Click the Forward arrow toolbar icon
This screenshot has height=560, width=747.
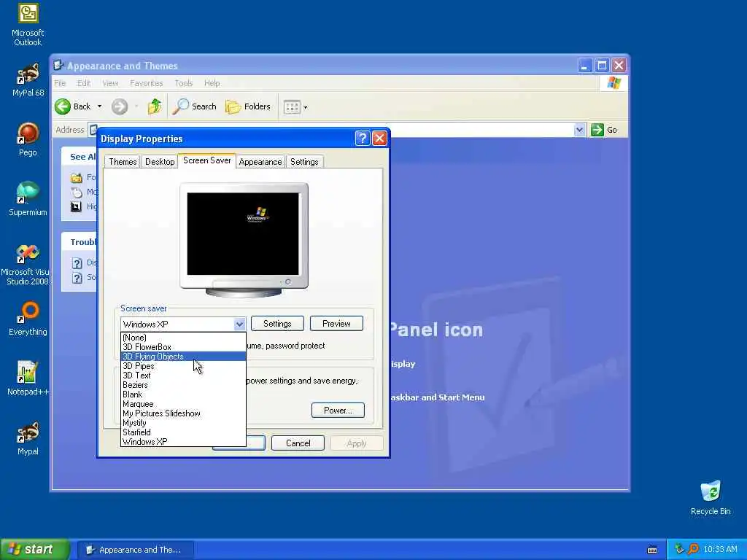(120, 106)
